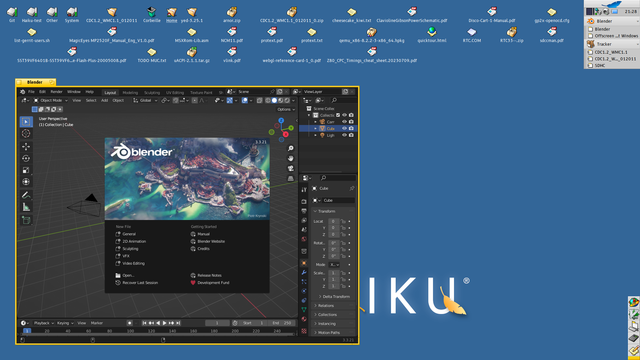Hide the Collection via eye icon
640x360 pixels.
coord(344,115)
